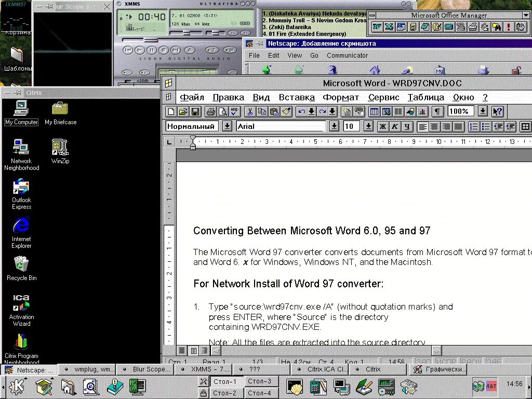Open My Computer on the Citrix desktop

[x=21, y=113]
